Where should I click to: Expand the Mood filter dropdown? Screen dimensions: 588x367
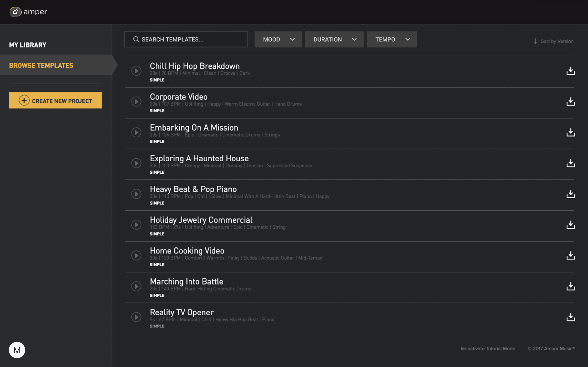pos(278,39)
